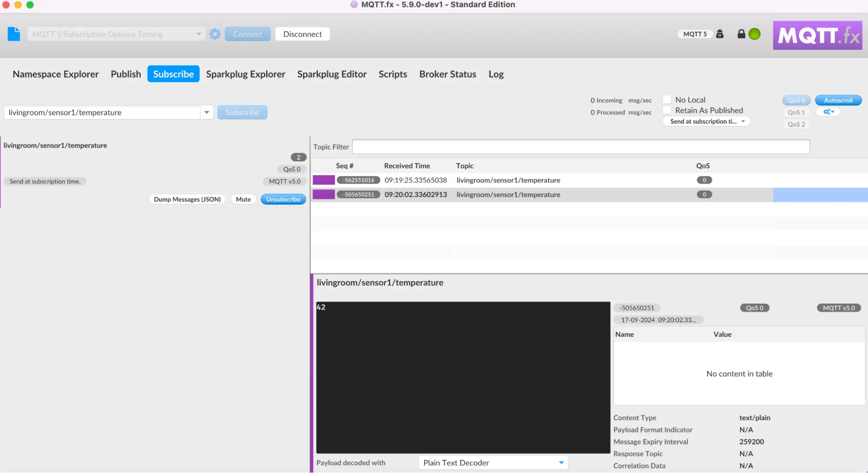Click the MQTT 5 version badge

click(695, 34)
